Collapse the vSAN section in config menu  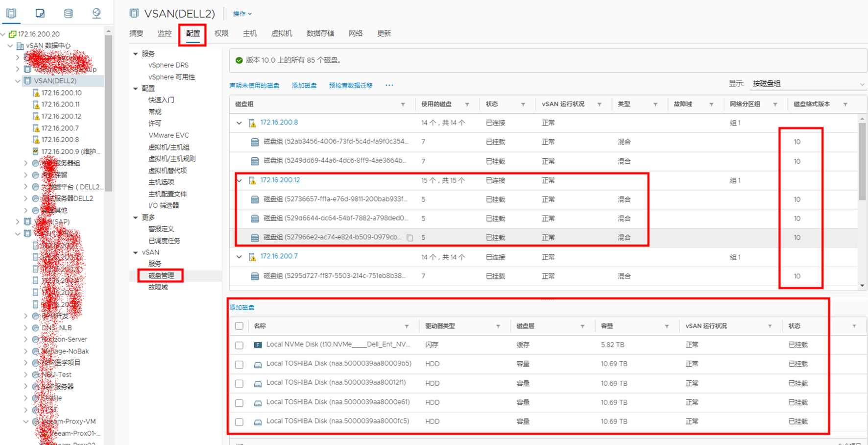[x=136, y=252]
